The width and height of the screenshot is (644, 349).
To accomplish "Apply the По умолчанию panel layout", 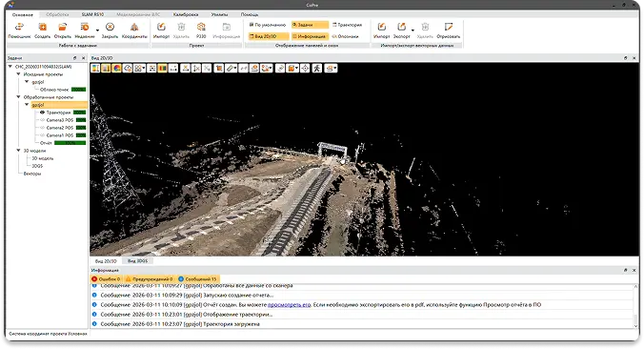I will (268, 25).
